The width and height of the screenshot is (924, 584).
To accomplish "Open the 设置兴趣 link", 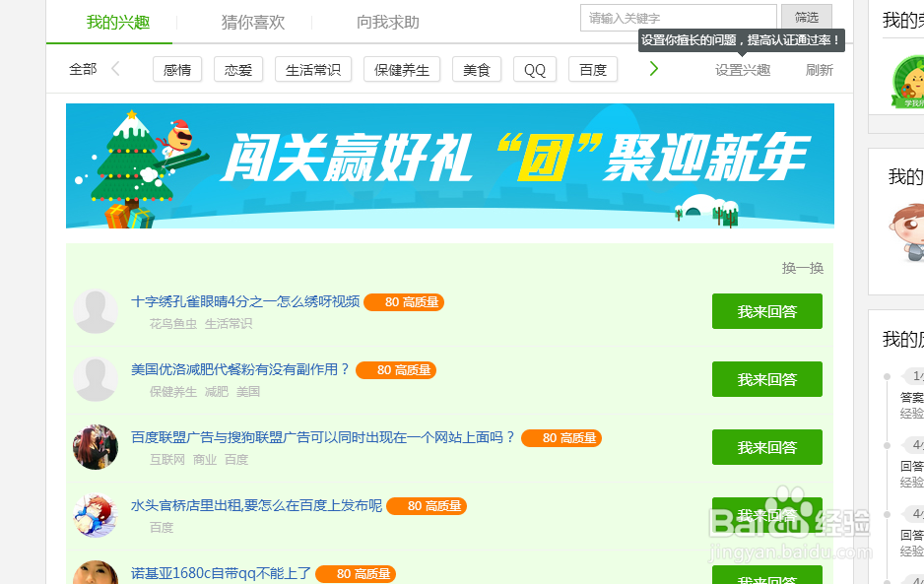I will coord(743,70).
